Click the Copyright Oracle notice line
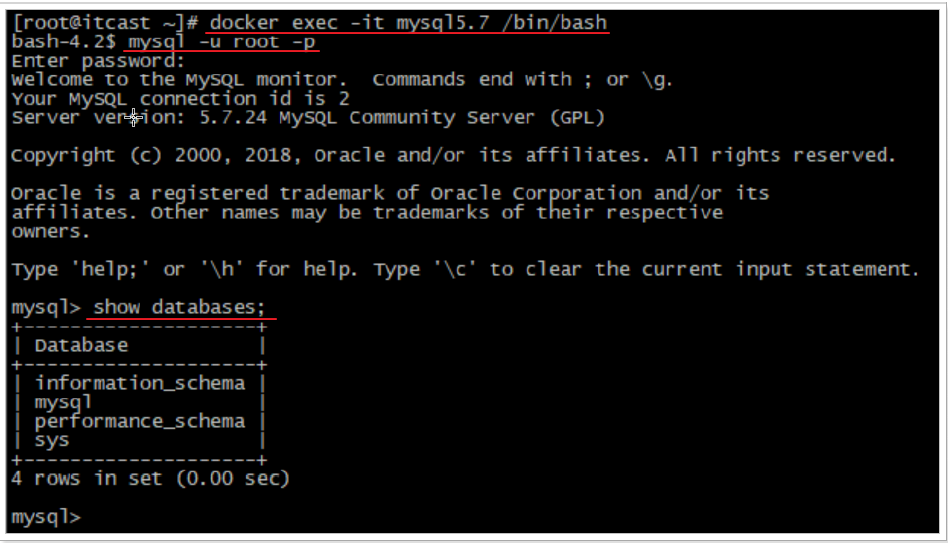The height and width of the screenshot is (543, 948). 452,155
